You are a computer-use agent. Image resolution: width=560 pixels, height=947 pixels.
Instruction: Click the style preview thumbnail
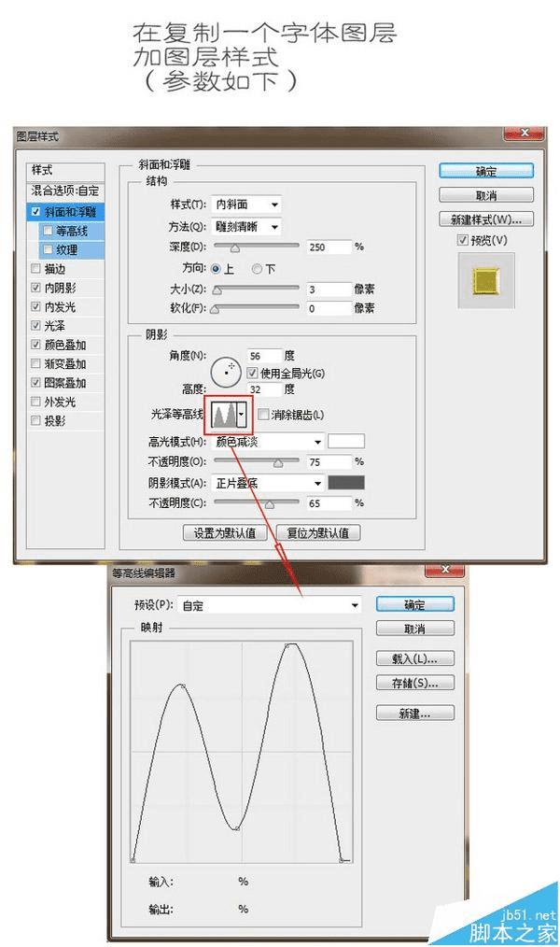pyautogui.click(x=486, y=281)
